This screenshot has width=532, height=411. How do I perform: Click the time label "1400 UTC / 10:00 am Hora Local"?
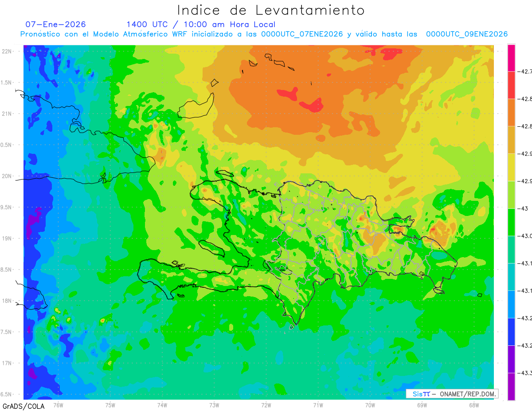[201, 24]
